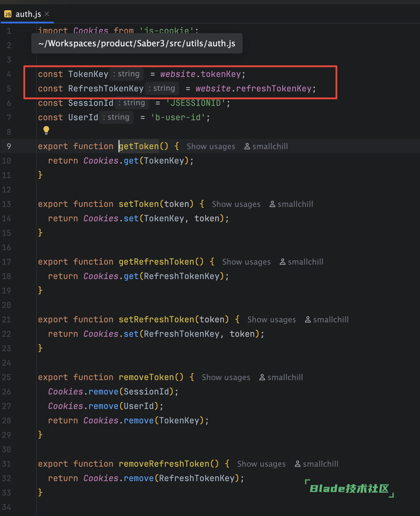
Task: Click the file path tooltip for auth.js
Action: pos(137,44)
